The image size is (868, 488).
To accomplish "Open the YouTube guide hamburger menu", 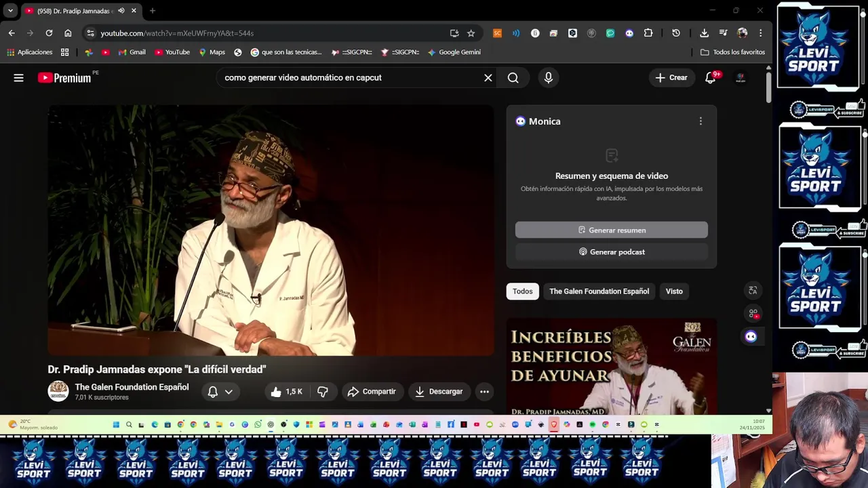I will point(18,78).
